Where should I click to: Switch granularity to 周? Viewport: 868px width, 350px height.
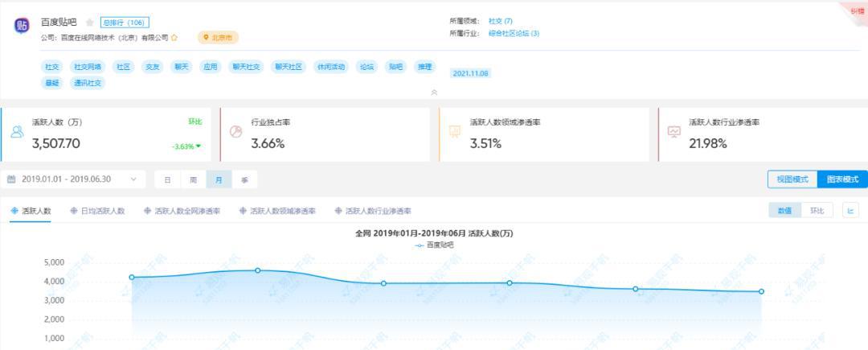[x=193, y=179]
